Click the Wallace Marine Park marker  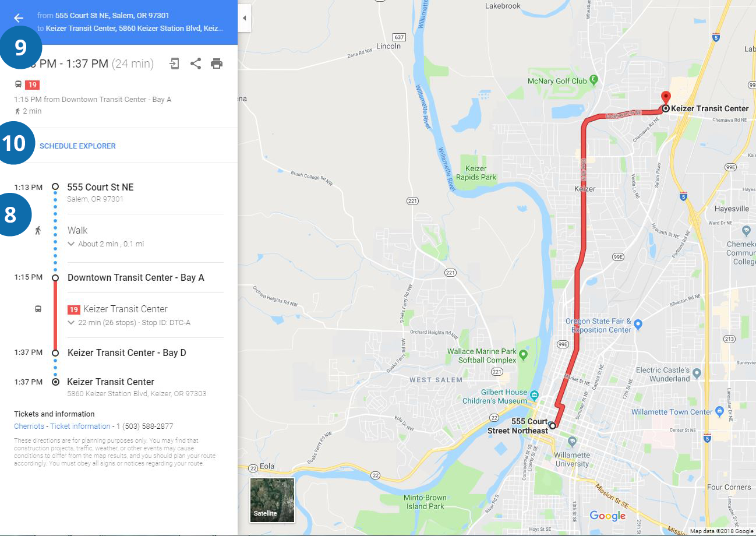[x=523, y=354]
